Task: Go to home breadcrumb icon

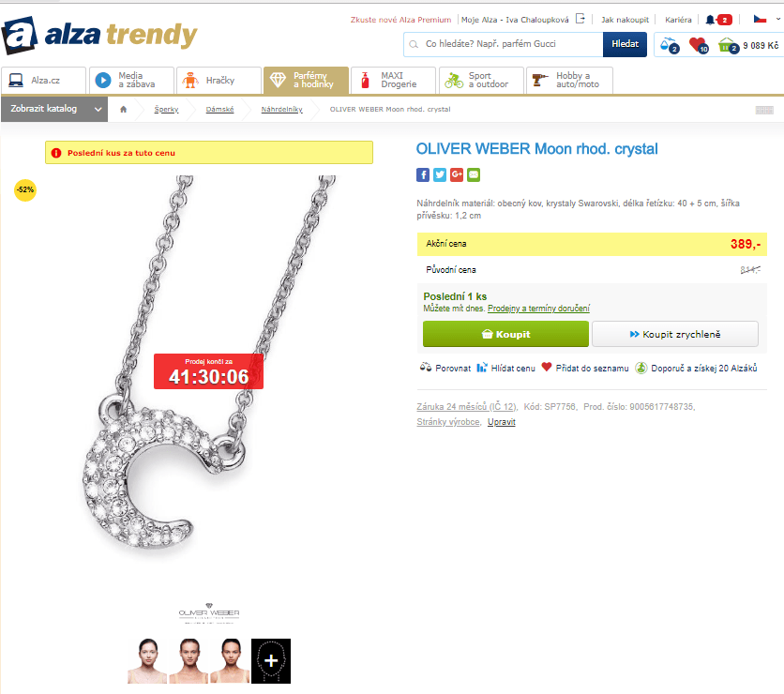Action: (124, 109)
